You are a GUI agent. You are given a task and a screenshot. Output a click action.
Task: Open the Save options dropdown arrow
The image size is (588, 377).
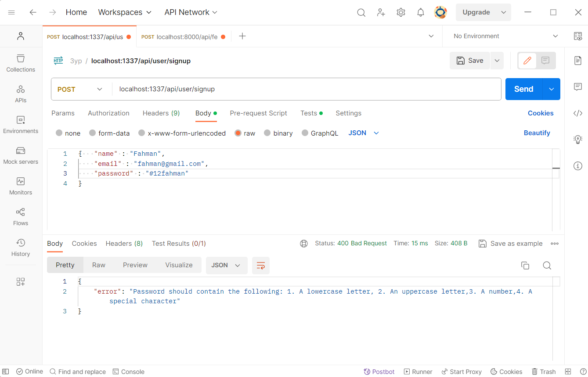coord(497,61)
